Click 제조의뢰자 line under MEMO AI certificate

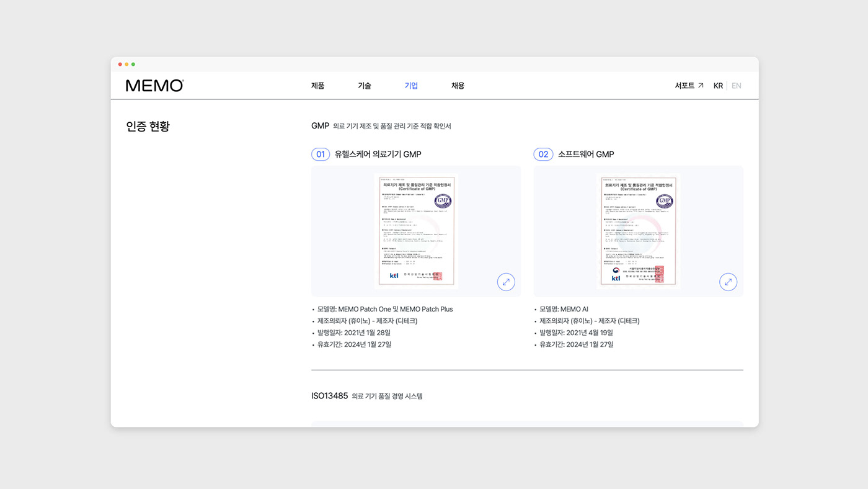tap(590, 321)
